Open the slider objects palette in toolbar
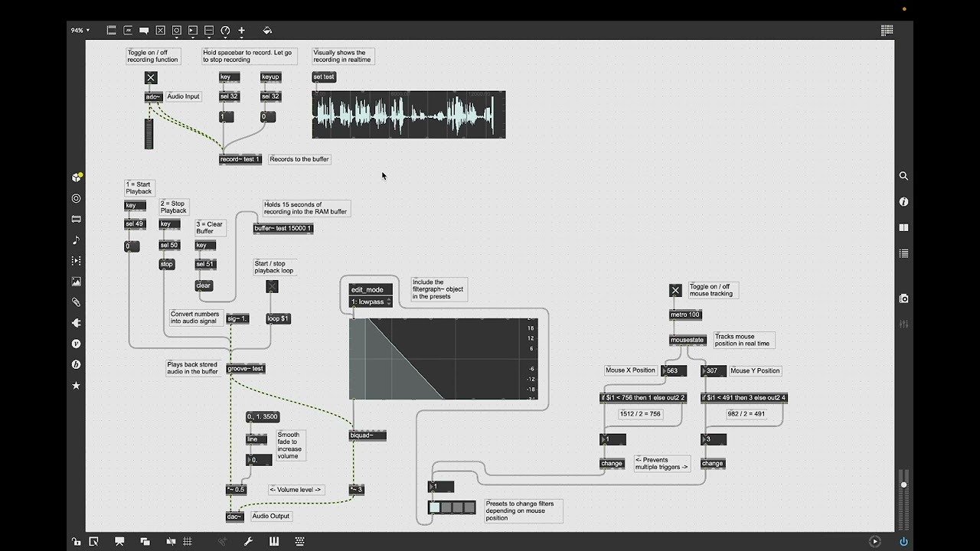This screenshot has width=980, height=551. click(209, 31)
